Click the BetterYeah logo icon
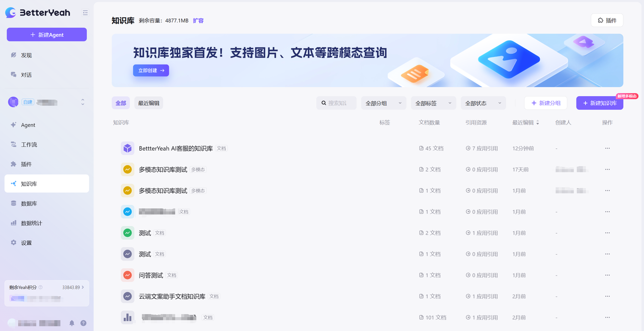The height and width of the screenshot is (331, 644). (x=11, y=13)
